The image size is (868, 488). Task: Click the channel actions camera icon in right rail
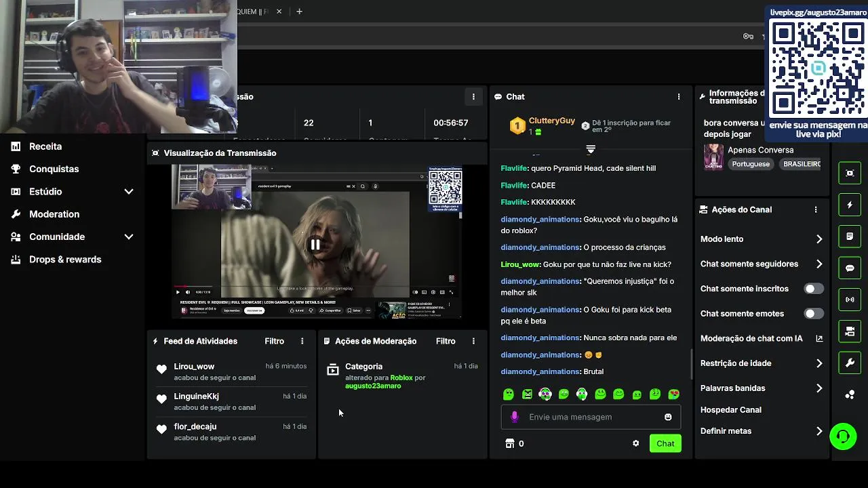pos(850,331)
